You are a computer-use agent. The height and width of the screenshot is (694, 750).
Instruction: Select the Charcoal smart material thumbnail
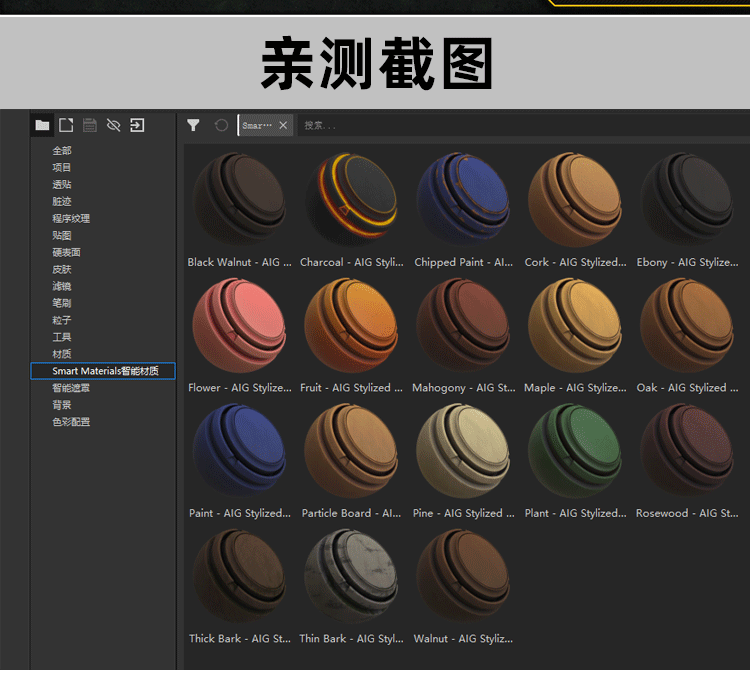351,200
